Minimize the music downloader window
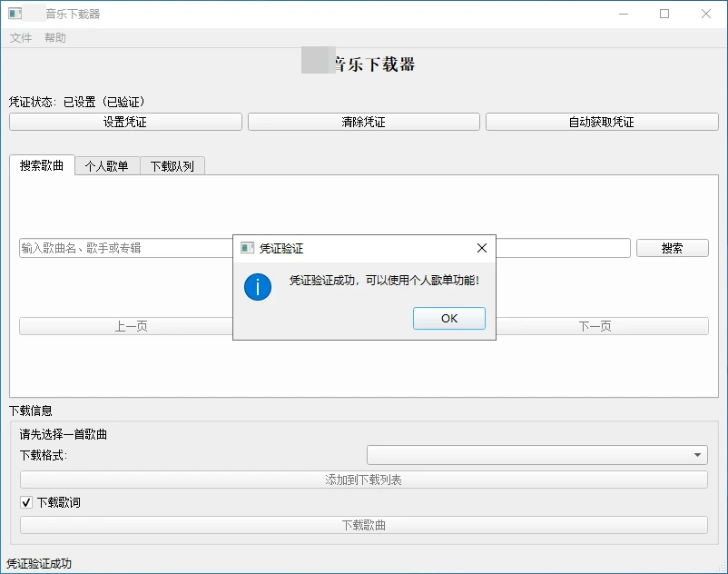This screenshot has width=728, height=574. pyautogui.click(x=623, y=14)
